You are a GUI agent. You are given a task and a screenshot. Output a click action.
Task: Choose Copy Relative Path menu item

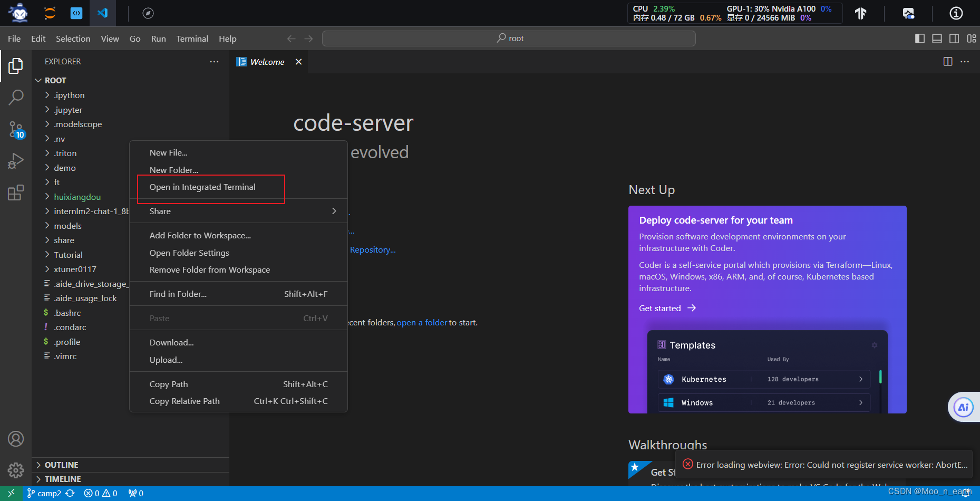pyautogui.click(x=238, y=401)
